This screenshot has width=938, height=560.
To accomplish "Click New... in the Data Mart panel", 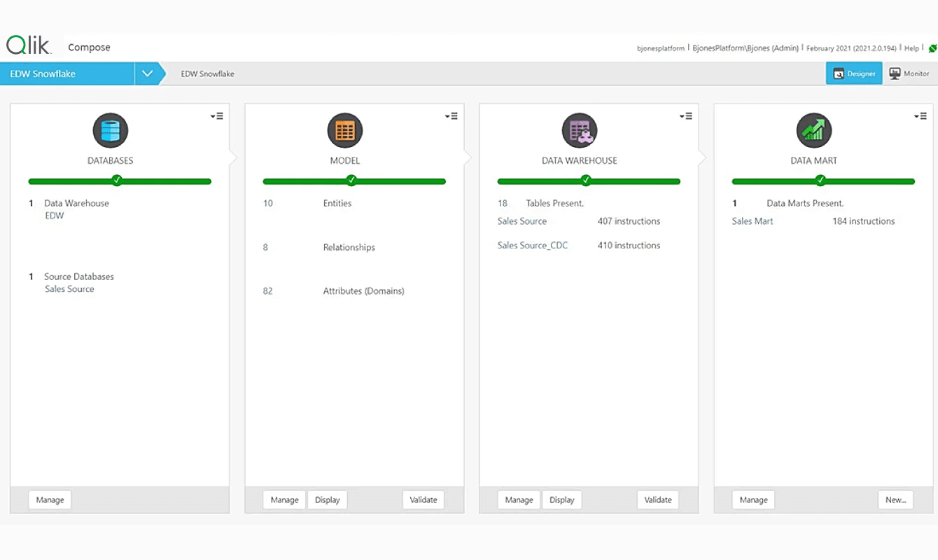I will (x=896, y=500).
